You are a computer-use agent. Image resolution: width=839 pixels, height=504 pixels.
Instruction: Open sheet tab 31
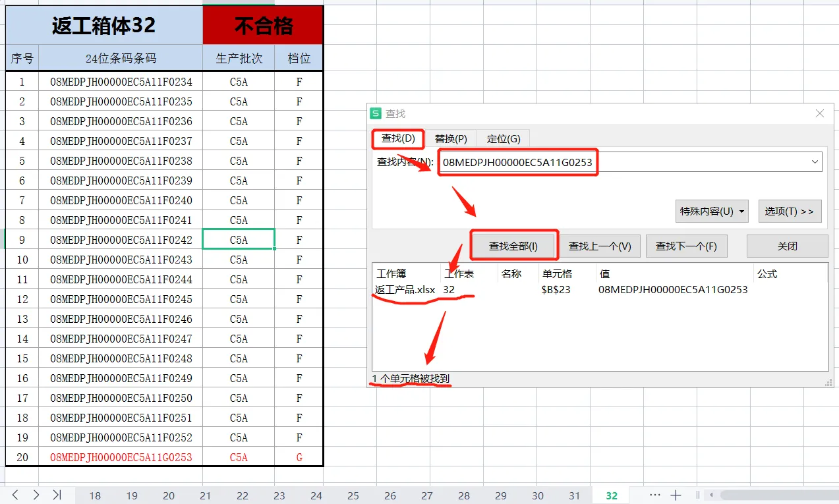pos(575,495)
